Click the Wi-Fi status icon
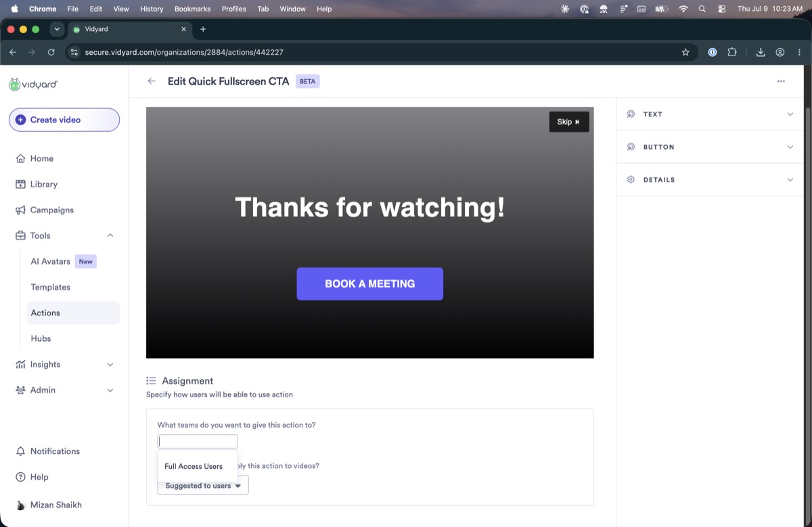This screenshot has width=812, height=527. (x=683, y=9)
